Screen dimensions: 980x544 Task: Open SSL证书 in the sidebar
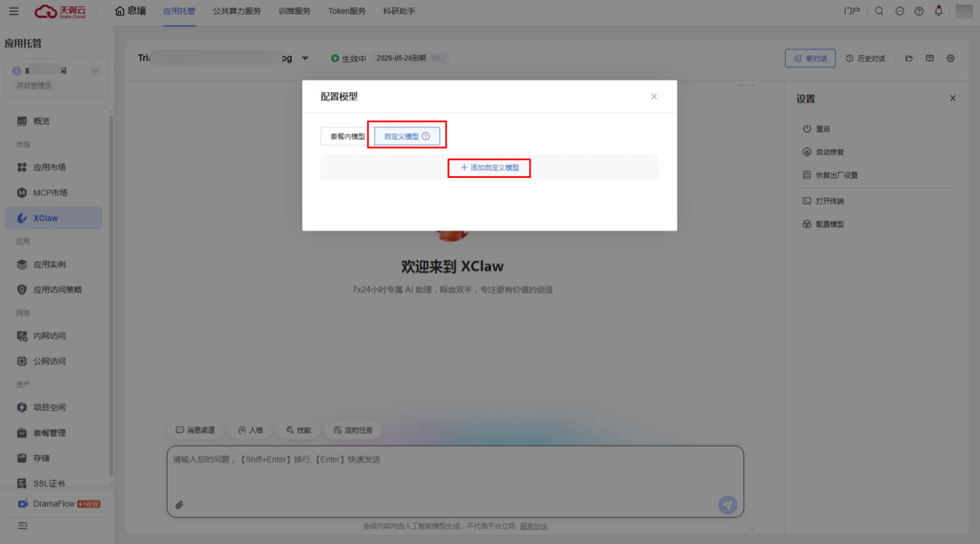[x=54, y=483]
